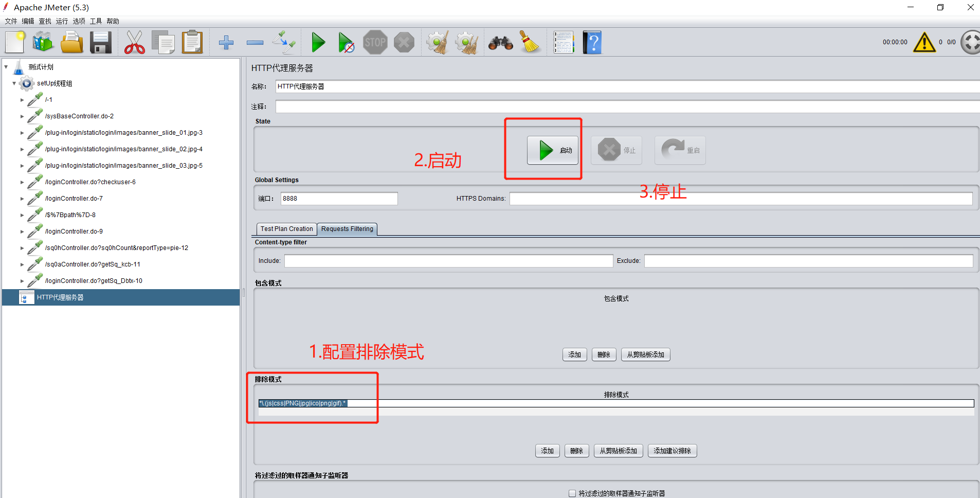Click the Exclude content-type field

pyautogui.click(x=809, y=261)
